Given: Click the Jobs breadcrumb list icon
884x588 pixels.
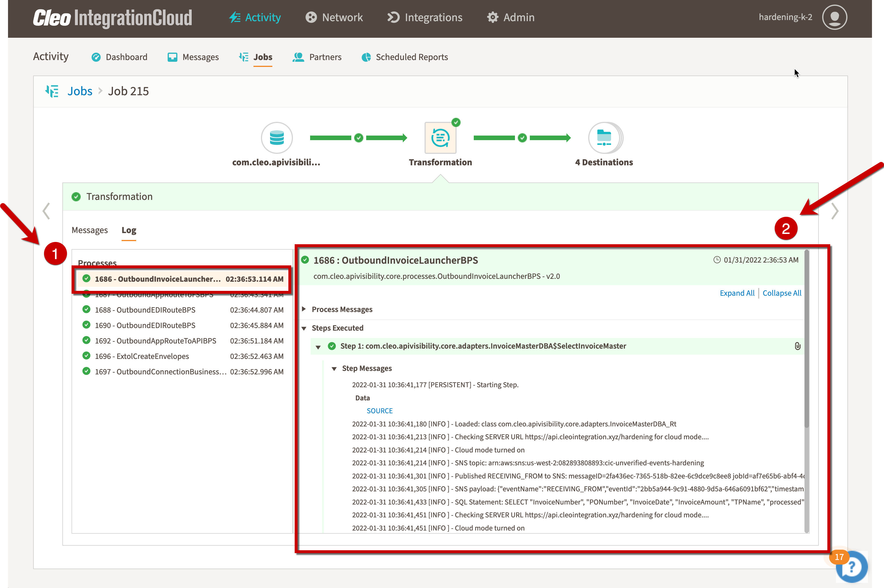Looking at the screenshot, I should [52, 91].
